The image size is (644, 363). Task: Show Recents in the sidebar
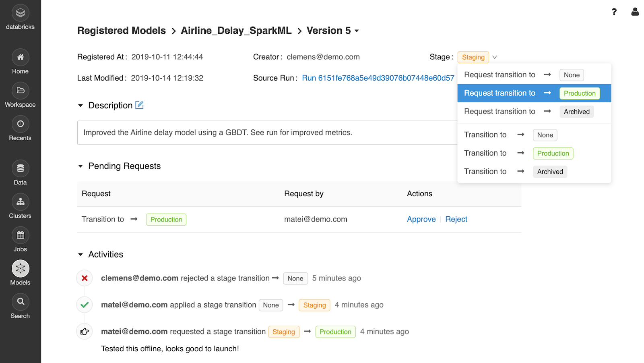pos(20,124)
